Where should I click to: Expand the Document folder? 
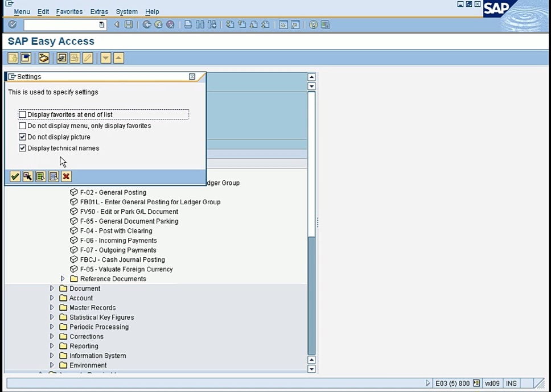pyautogui.click(x=52, y=288)
